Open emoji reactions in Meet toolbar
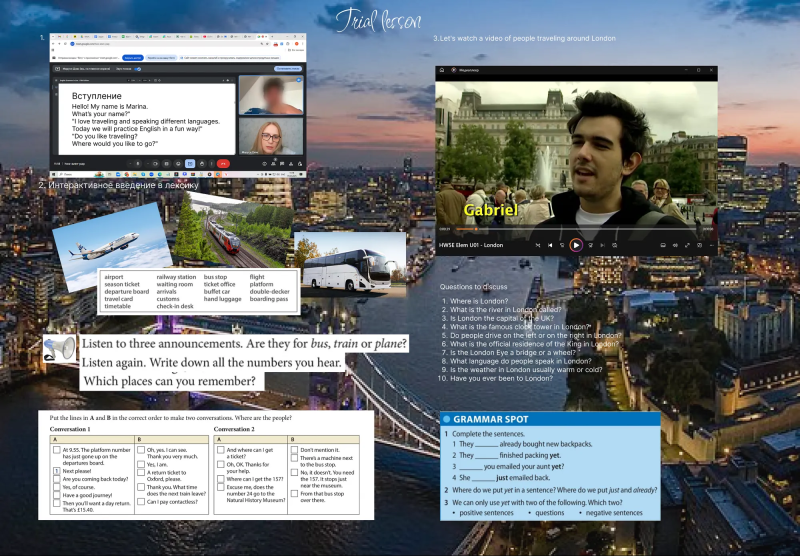The image size is (800, 556). (x=178, y=164)
